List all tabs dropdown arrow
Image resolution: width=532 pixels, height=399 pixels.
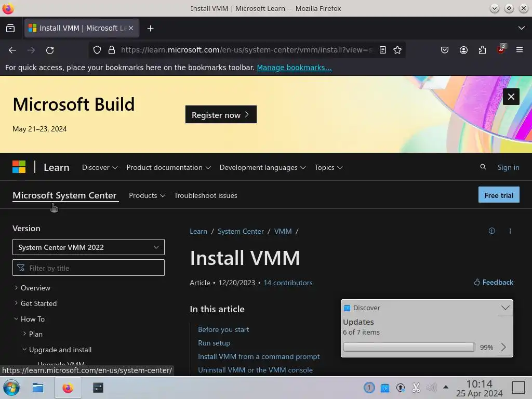(x=522, y=28)
